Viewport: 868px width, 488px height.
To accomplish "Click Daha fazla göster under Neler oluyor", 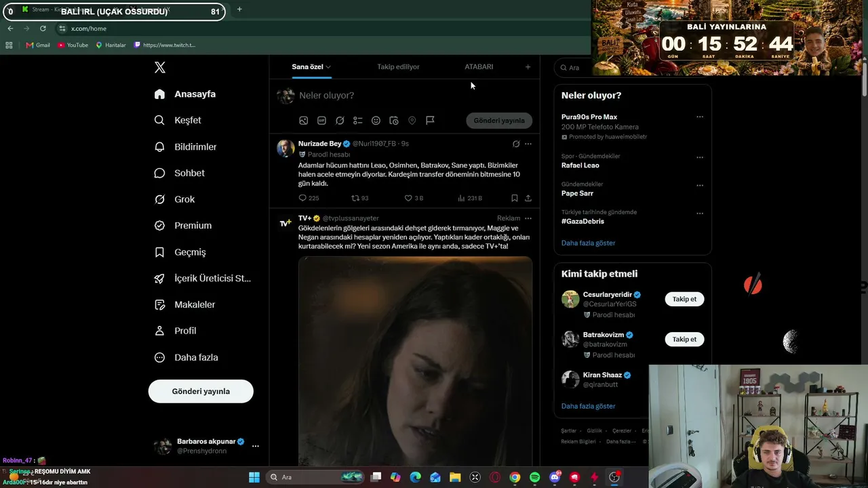I will tap(588, 243).
